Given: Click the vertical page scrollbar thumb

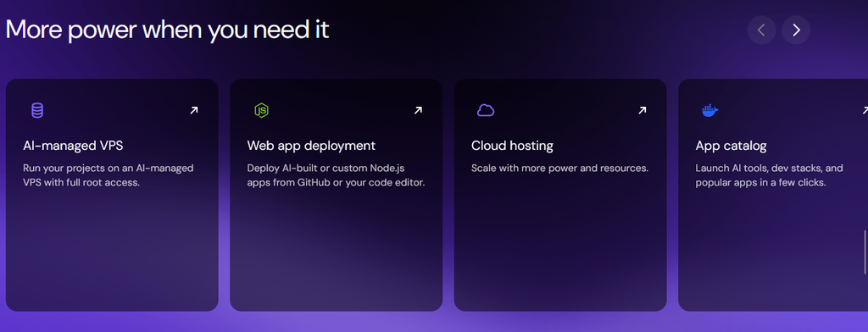Looking at the screenshot, I should (865, 252).
